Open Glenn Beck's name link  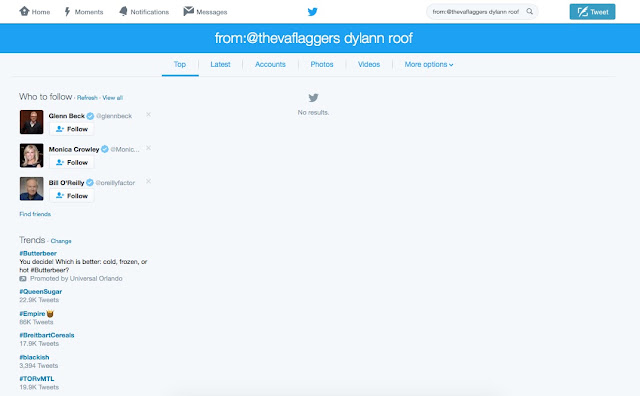click(67, 116)
